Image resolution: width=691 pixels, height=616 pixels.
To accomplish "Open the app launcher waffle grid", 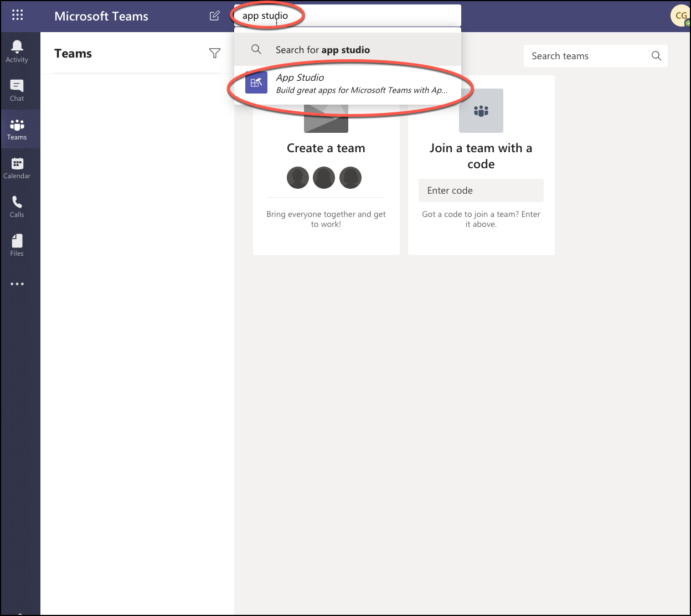I will click(x=17, y=15).
